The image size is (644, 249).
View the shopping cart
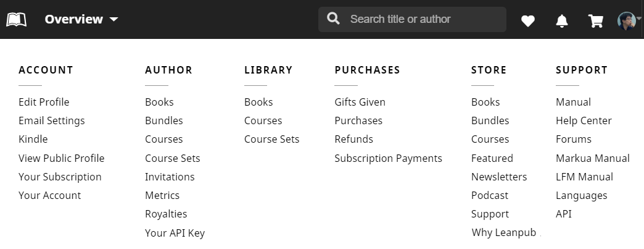point(596,21)
